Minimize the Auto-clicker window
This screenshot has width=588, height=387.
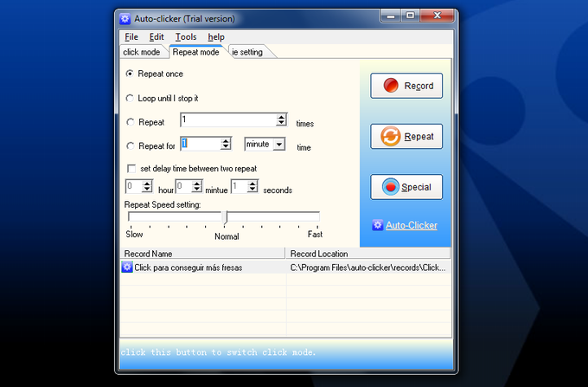391,16
